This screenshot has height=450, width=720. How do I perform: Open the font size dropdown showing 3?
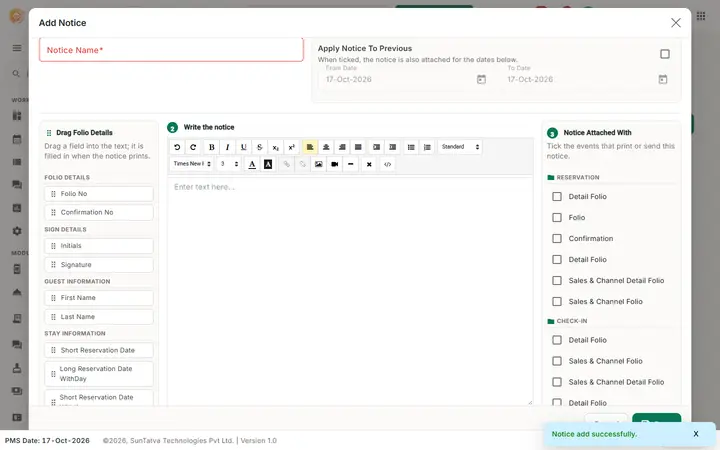point(229,164)
